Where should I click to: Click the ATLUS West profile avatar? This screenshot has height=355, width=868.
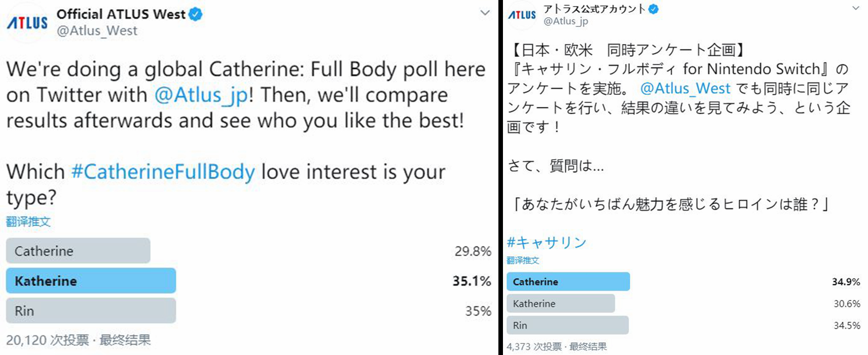click(27, 23)
